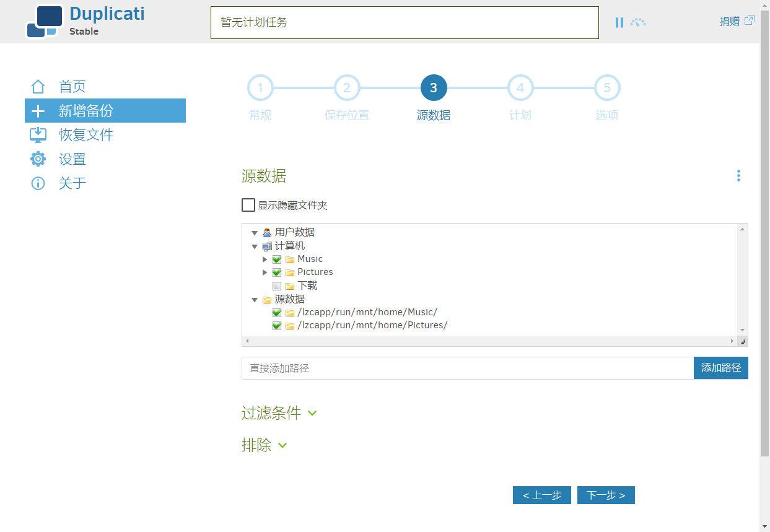Expand the 排除 section
Viewport: 770px width, 532px height.
point(265,445)
